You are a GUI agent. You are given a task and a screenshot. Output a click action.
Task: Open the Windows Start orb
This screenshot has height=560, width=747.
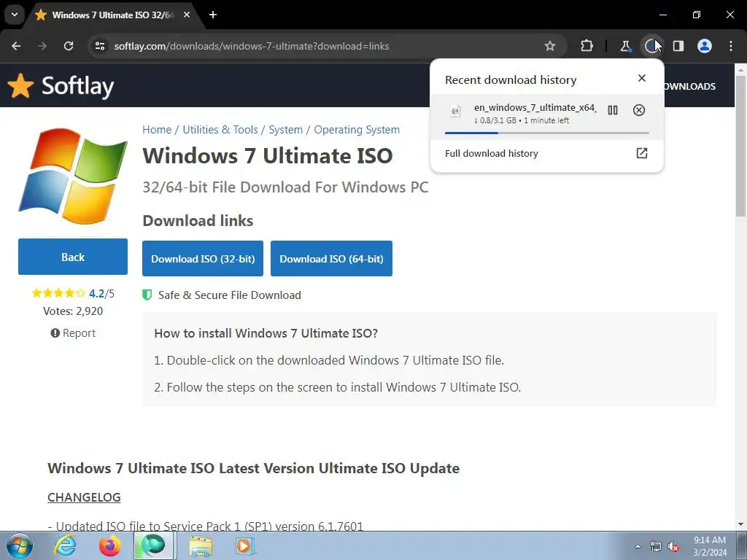pyautogui.click(x=18, y=545)
